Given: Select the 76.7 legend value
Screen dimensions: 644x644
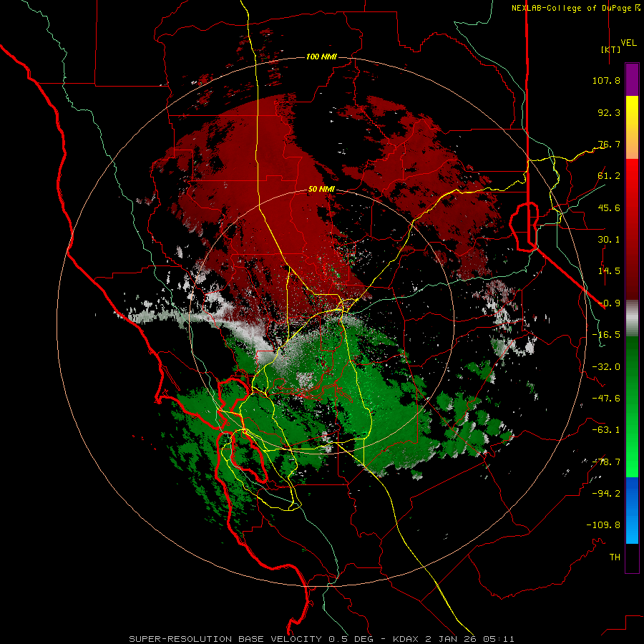Looking at the screenshot, I should click(609, 144).
